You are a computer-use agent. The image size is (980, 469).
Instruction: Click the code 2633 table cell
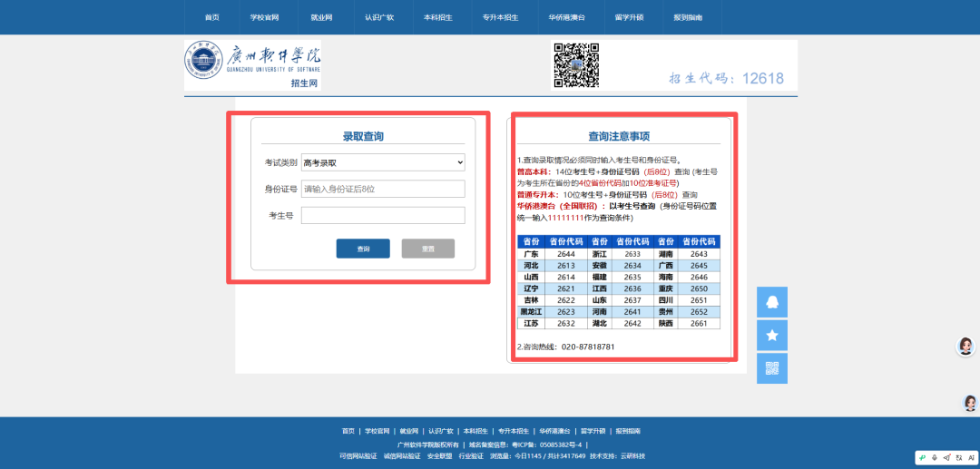point(632,254)
